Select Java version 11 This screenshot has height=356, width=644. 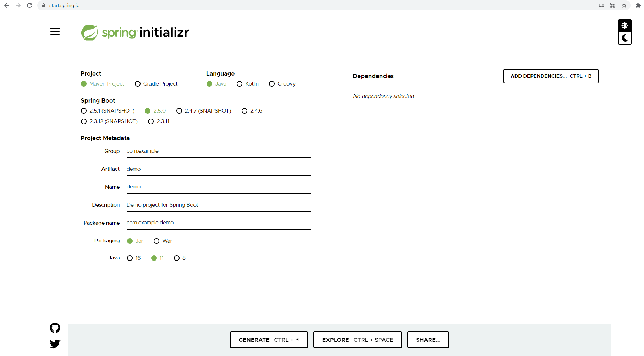157,258
